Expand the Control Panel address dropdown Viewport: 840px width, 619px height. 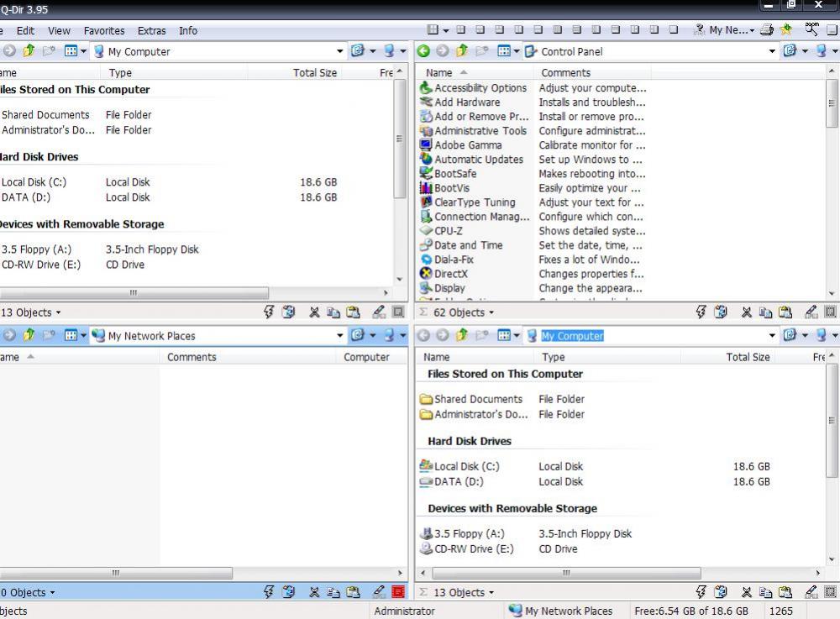[x=772, y=51]
